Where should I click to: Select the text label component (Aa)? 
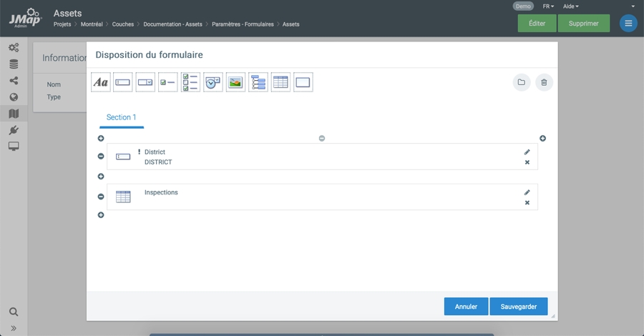pyautogui.click(x=101, y=82)
